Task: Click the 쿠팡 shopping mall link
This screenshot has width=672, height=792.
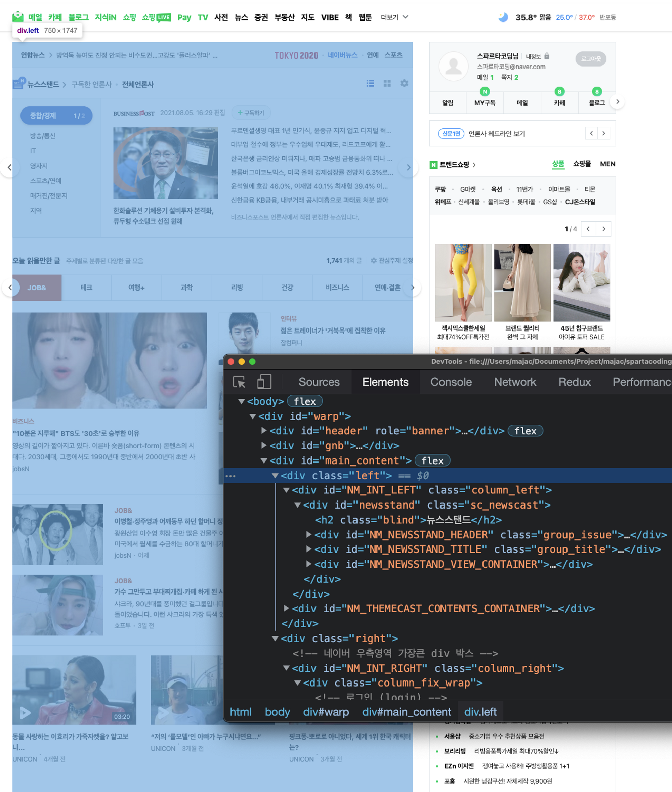Action: coord(440,189)
